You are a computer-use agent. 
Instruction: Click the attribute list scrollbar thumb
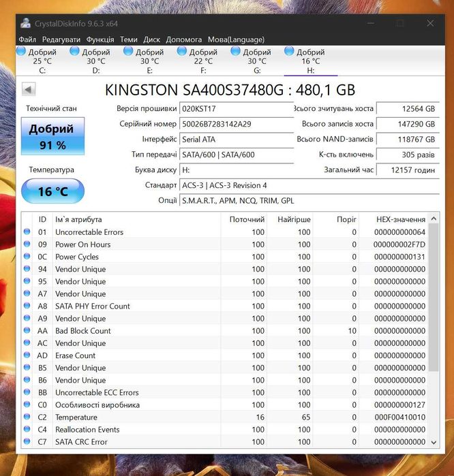pos(434,298)
